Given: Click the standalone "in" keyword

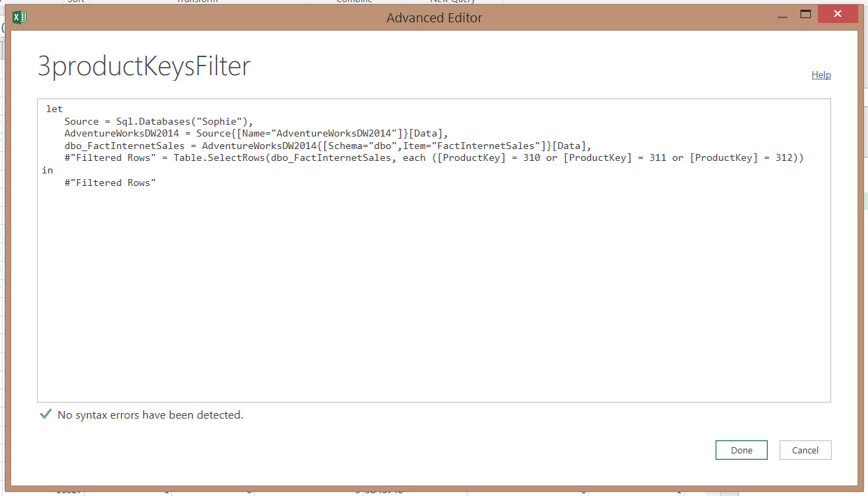Looking at the screenshot, I should pyautogui.click(x=47, y=170).
